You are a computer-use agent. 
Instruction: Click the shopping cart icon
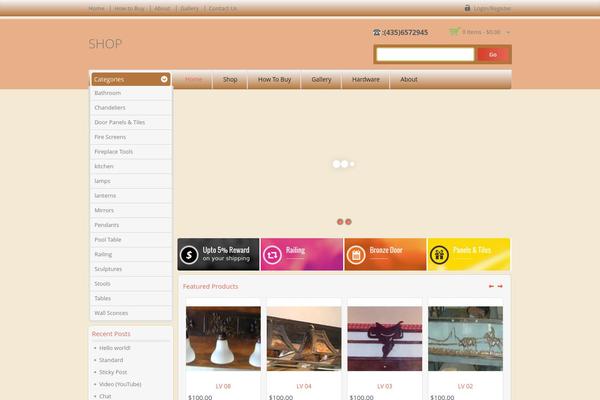(x=454, y=31)
